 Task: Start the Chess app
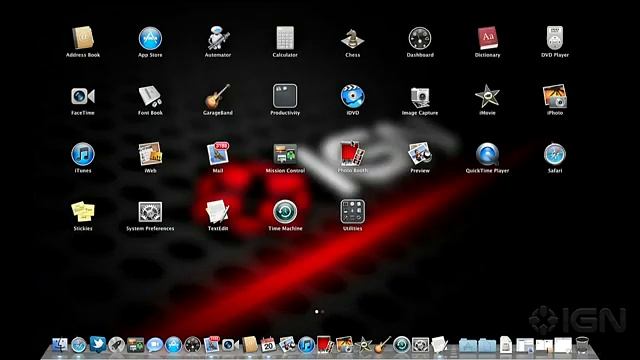pos(353,39)
